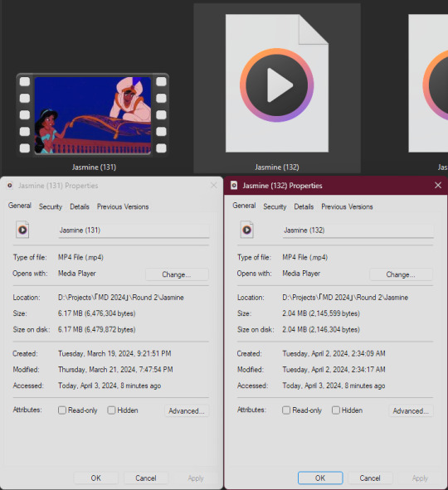Click the title bar icon of Jasmine (132) Properties
This screenshot has width=448, height=490.
click(x=234, y=186)
